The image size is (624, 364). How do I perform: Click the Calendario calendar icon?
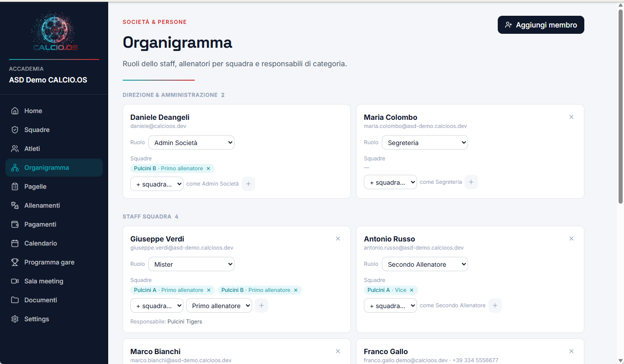pos(15,243)
